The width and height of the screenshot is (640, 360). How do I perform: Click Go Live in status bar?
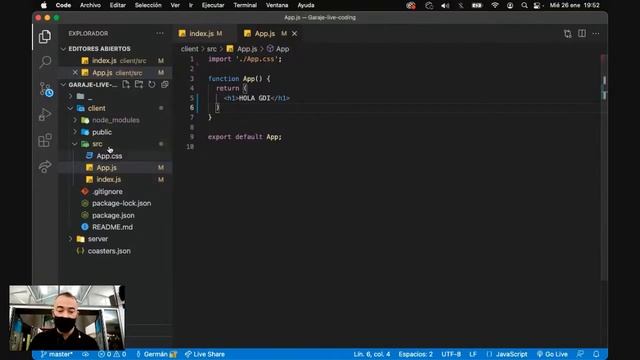552,354
